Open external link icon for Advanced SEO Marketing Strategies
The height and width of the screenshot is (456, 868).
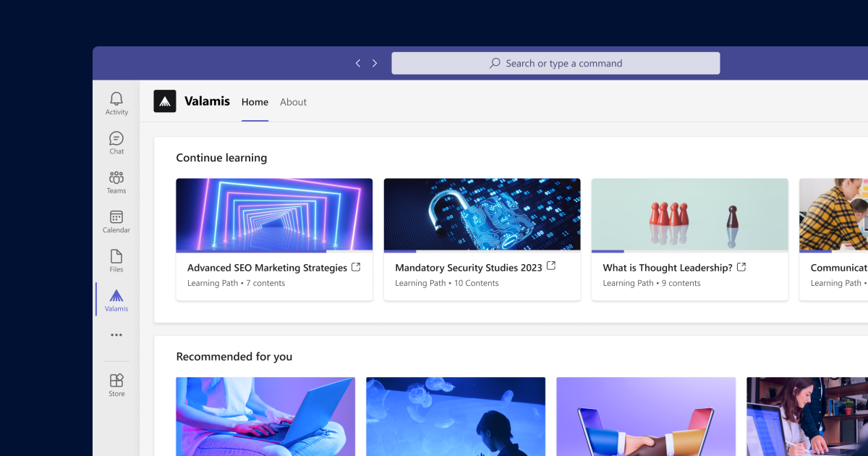click(356, 267)
